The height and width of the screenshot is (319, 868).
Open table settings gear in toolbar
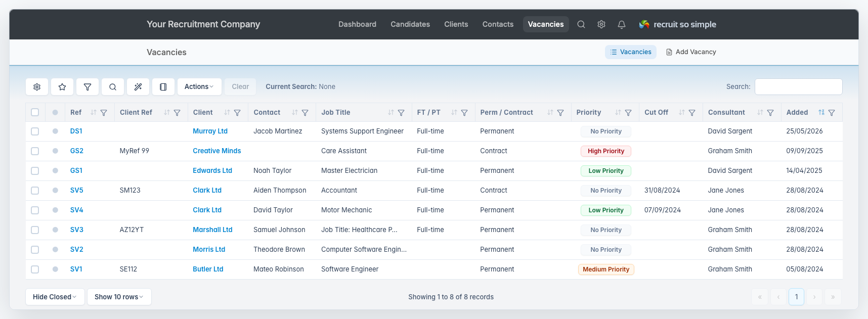[37, 87]
